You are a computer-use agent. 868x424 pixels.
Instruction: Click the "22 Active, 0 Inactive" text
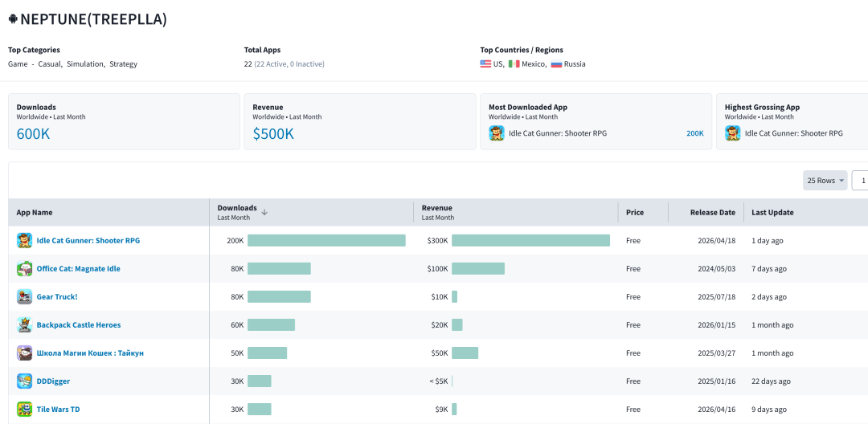(x=289, y=64)
